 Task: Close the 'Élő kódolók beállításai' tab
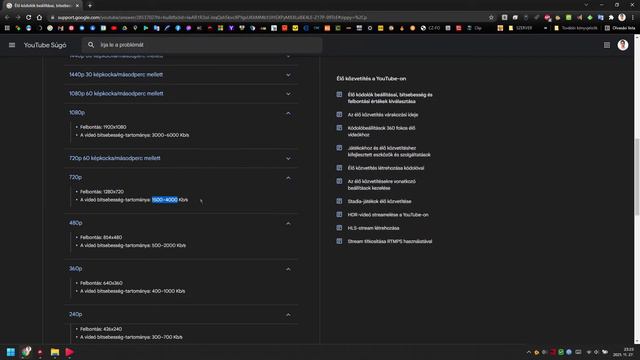pos(77,6)
